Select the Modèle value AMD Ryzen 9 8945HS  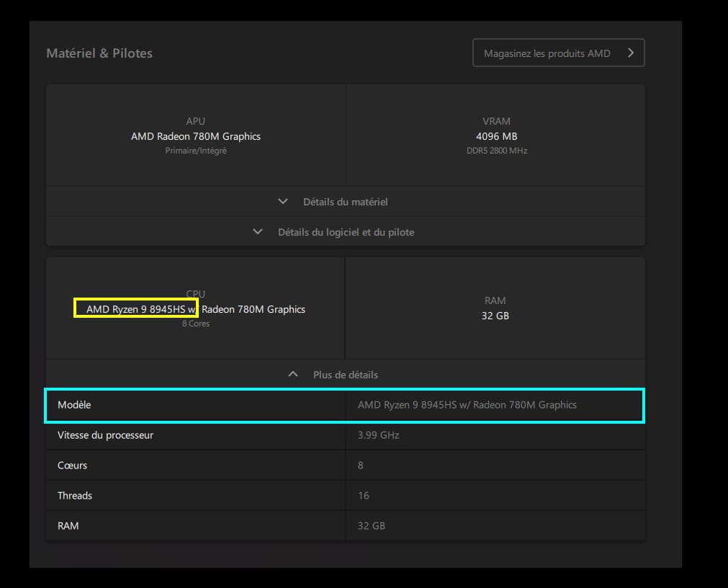467,404
